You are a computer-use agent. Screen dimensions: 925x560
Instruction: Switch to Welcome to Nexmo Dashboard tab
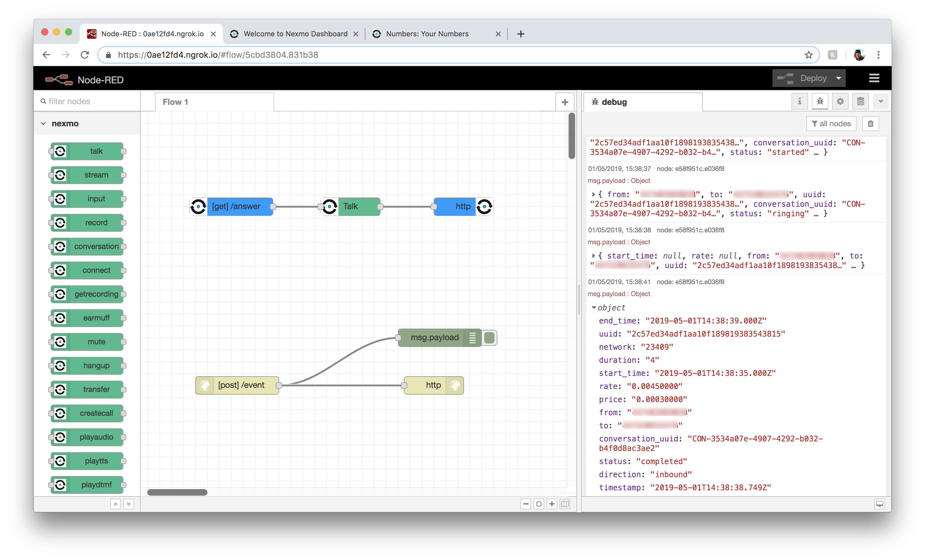pyautogui.click(x=295, y=34)
